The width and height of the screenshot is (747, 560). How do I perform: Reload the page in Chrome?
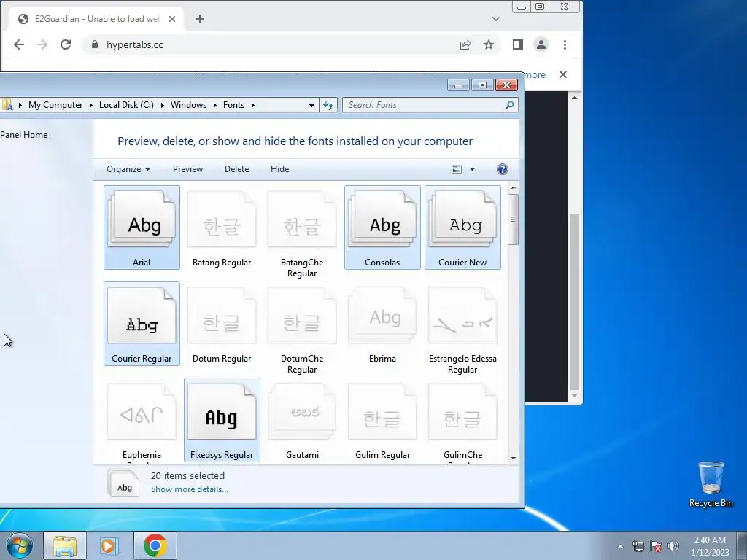pyautogui.click(x=66, y=44)
